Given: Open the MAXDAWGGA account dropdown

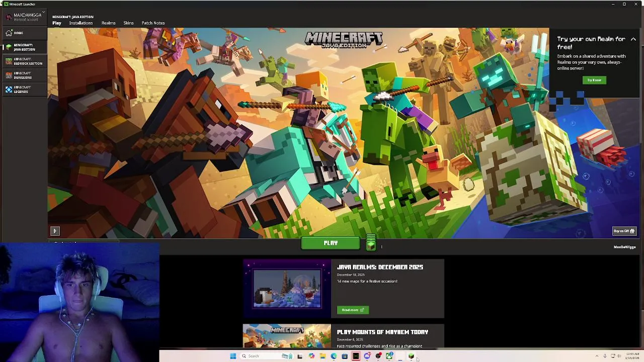Looking at the screenshot, I should pyautogui.click(x=24, y=17).
